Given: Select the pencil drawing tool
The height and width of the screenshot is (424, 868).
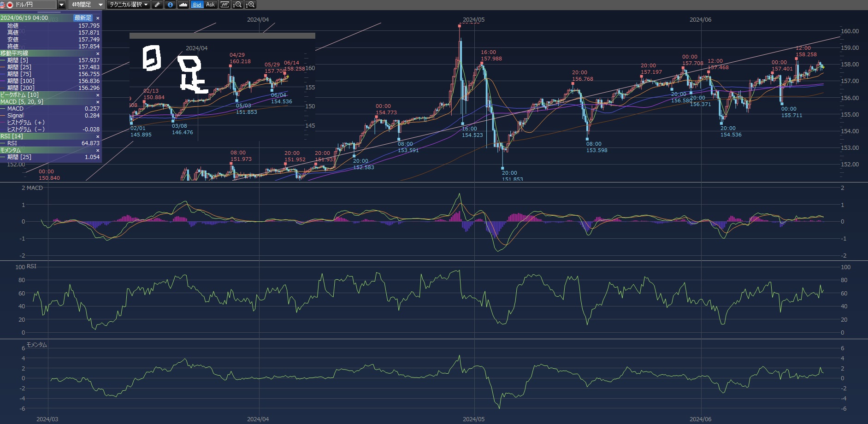Looking at the screenshot, I should (158, 5).
